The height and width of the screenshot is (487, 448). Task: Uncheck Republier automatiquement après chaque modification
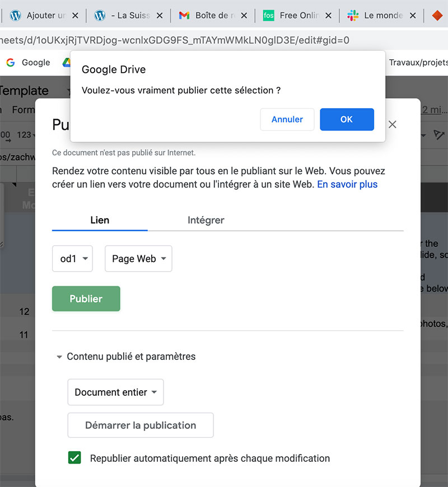[74, 458]
